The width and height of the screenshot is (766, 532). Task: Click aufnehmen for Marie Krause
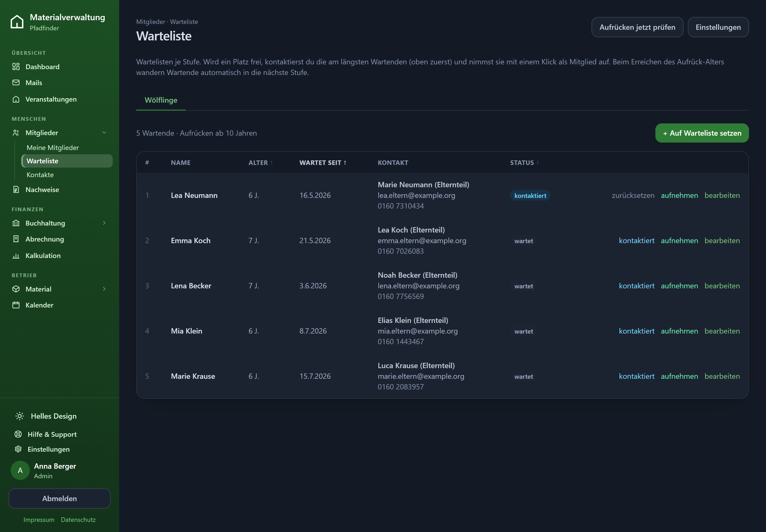click(679, 376)
